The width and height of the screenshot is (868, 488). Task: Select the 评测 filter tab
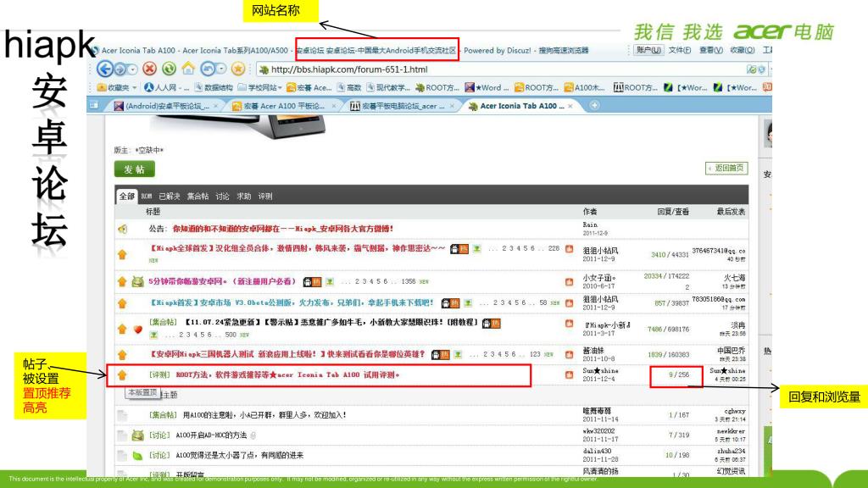265,196
